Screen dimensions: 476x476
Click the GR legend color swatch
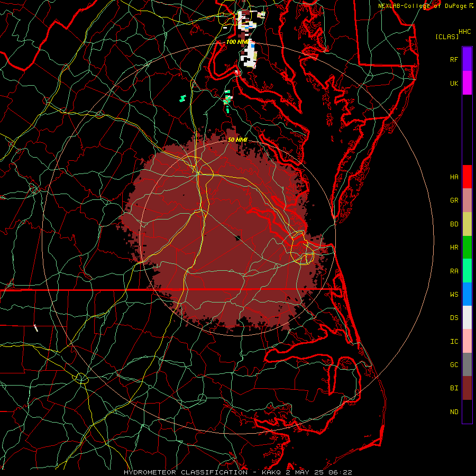click(x=467, y=200)
